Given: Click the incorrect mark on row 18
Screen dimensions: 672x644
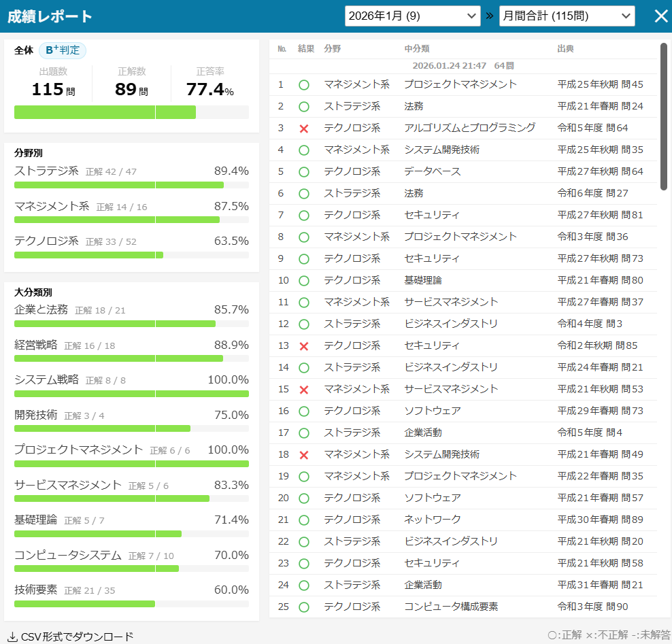Looking at the screenshot, I should coord(304,455).
